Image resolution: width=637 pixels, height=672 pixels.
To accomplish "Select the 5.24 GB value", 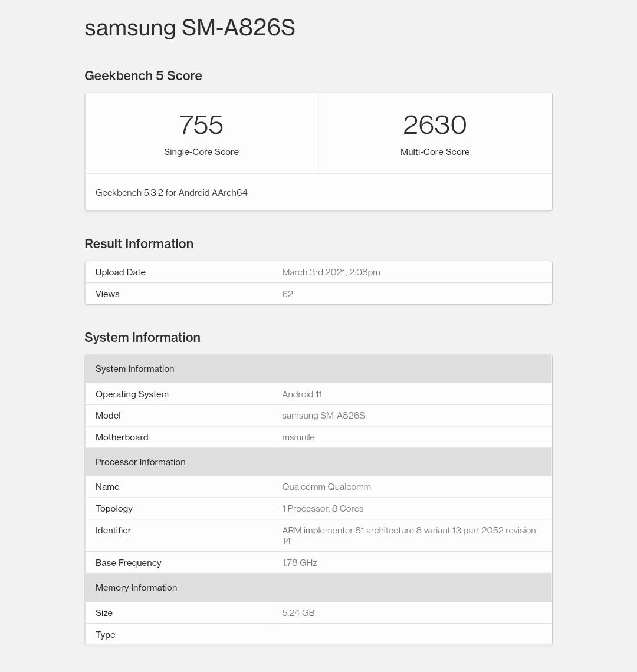I will 298,613.
